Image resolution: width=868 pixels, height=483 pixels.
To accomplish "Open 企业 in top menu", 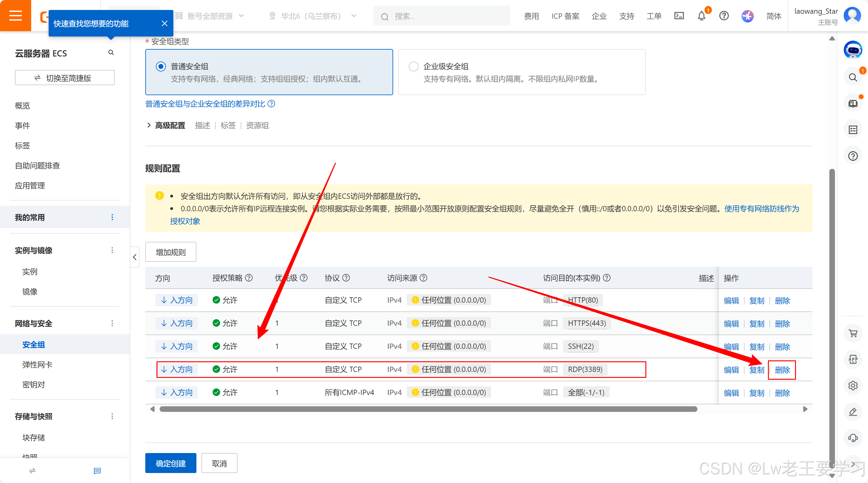I will [x=599, y=16].
